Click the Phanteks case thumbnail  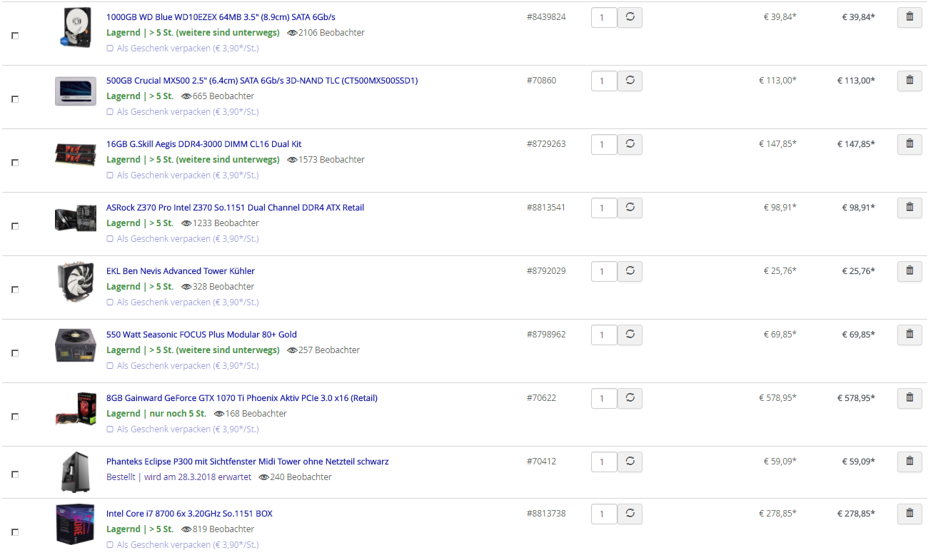(75, 472)
